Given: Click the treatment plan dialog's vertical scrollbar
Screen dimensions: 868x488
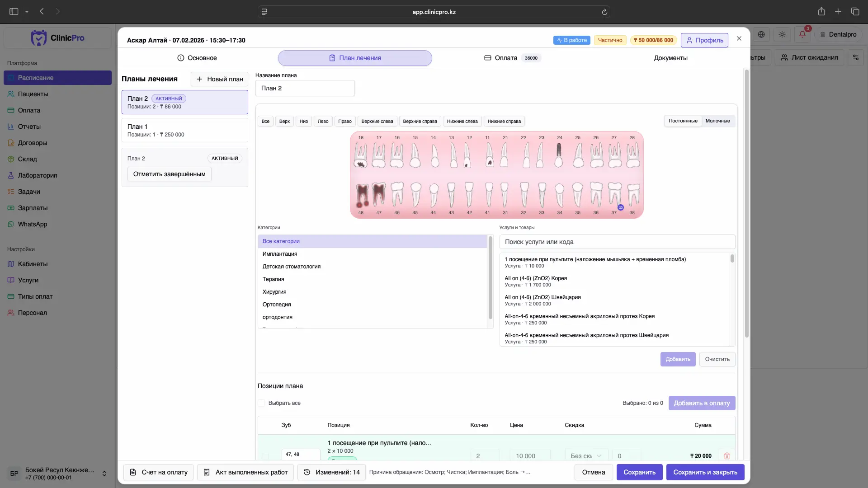Looking at the screenshot, I should click(x=747, y=203).
